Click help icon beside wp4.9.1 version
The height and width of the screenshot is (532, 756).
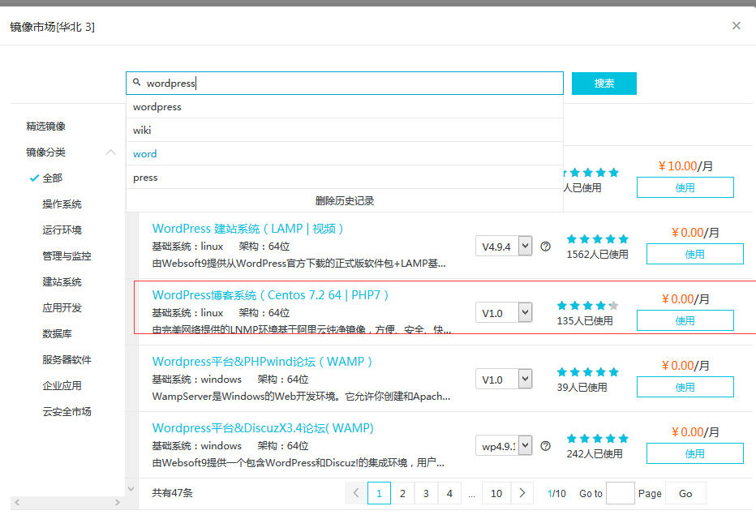tap(545, 446)
